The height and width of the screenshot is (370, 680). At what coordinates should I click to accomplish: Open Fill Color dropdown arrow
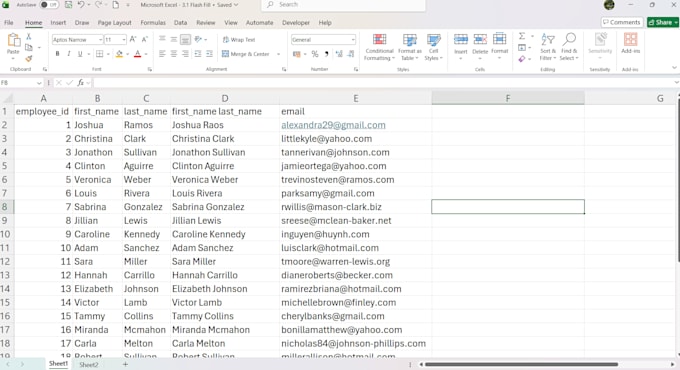tap(128, 54)
